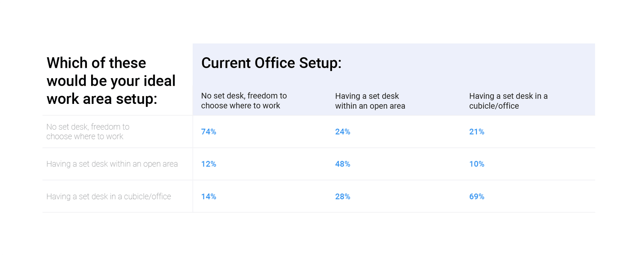This screenshot has width=644, height=256.
Task: Select the 24% cell
Action: 343,132
